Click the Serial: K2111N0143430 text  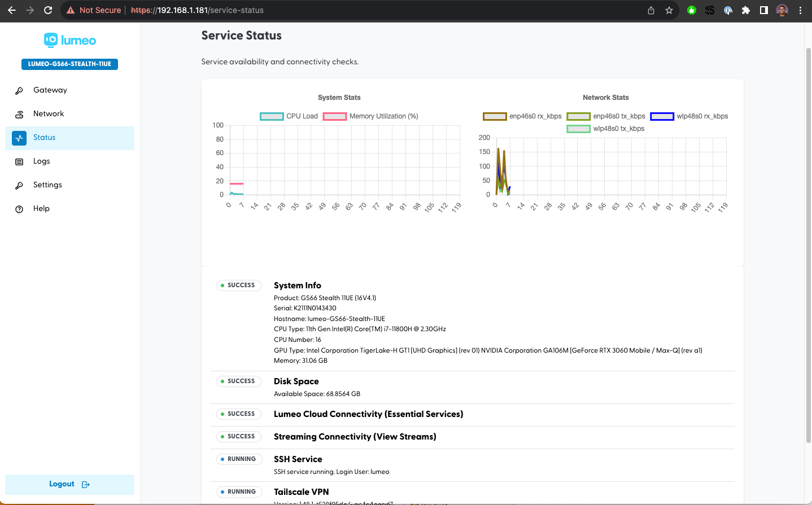point(305,308)
